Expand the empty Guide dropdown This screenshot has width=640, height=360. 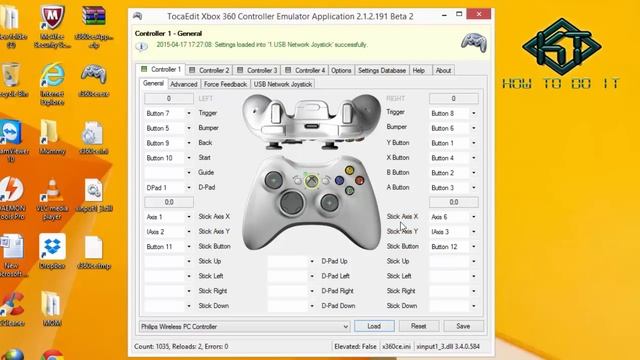(x=189, y=173)
